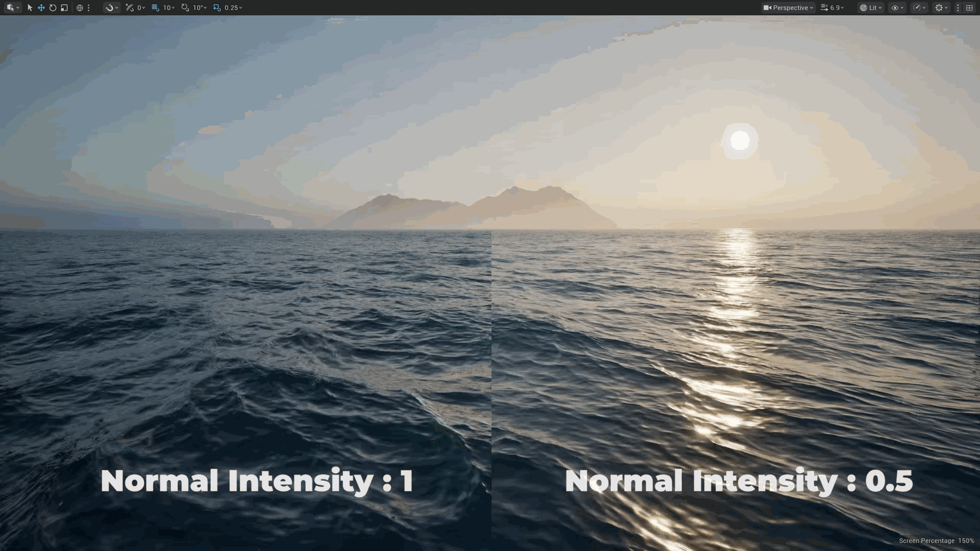Click the Screen Percentage 150% label

tap(937, 541)
